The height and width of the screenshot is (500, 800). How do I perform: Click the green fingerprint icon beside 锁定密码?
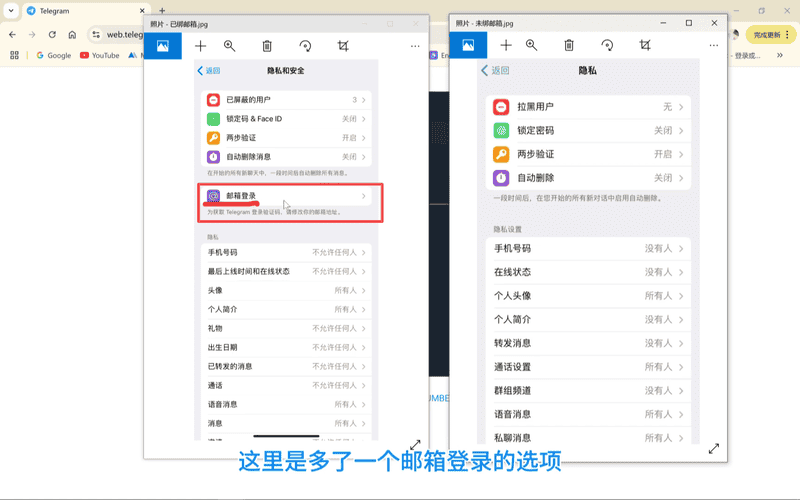pos(501,131)
